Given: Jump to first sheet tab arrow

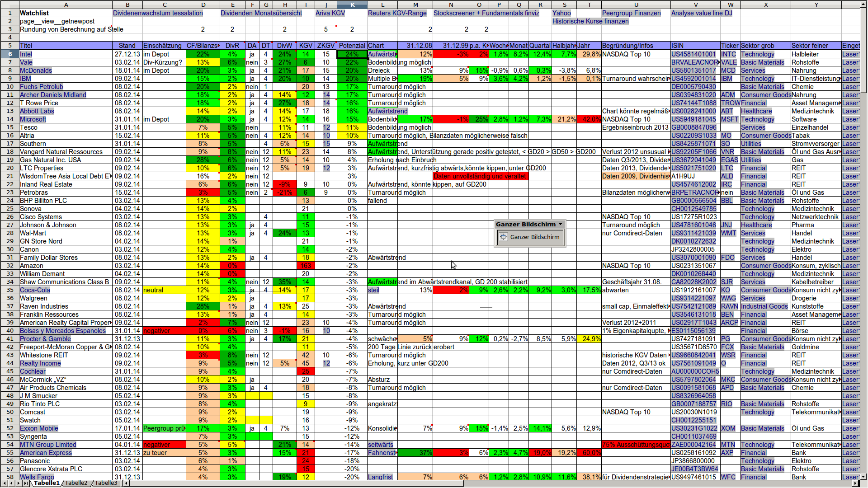Looking at the screenshot, I should point(4,483).
